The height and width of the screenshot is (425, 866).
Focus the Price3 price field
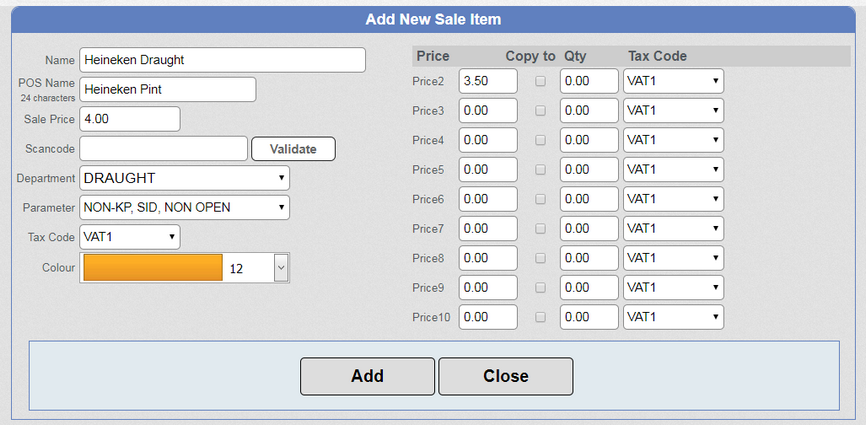click(488, 110)
